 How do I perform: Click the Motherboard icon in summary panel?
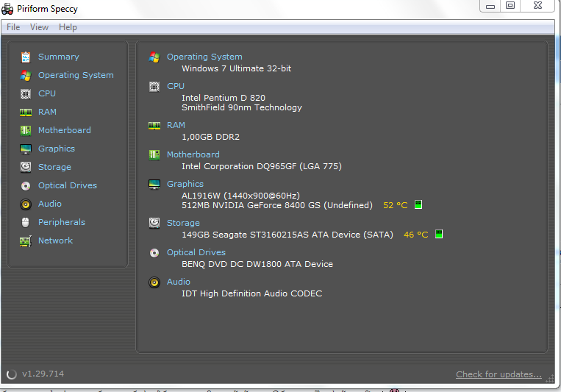[154, 155]
